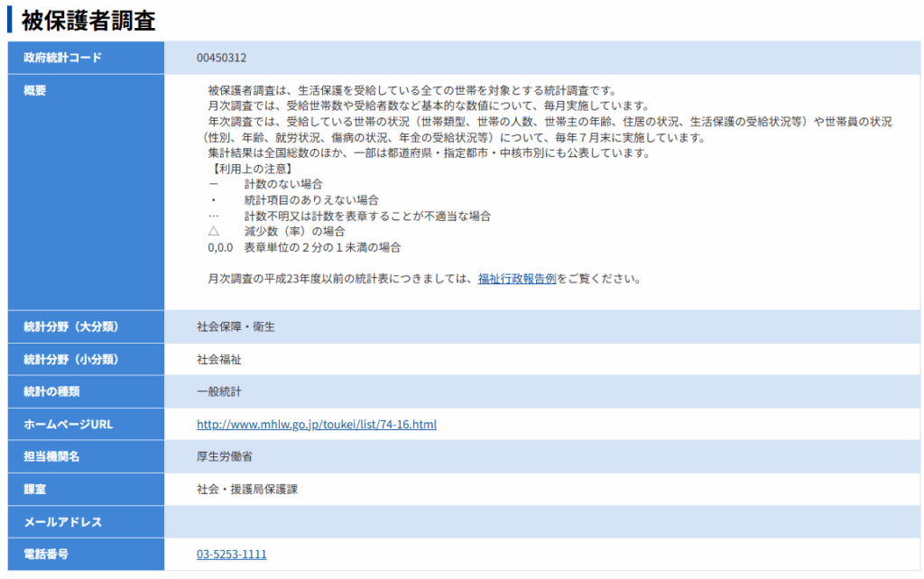Click the 社会福祉 value cell
The image size is (924, 579).
tap(218, 359)
